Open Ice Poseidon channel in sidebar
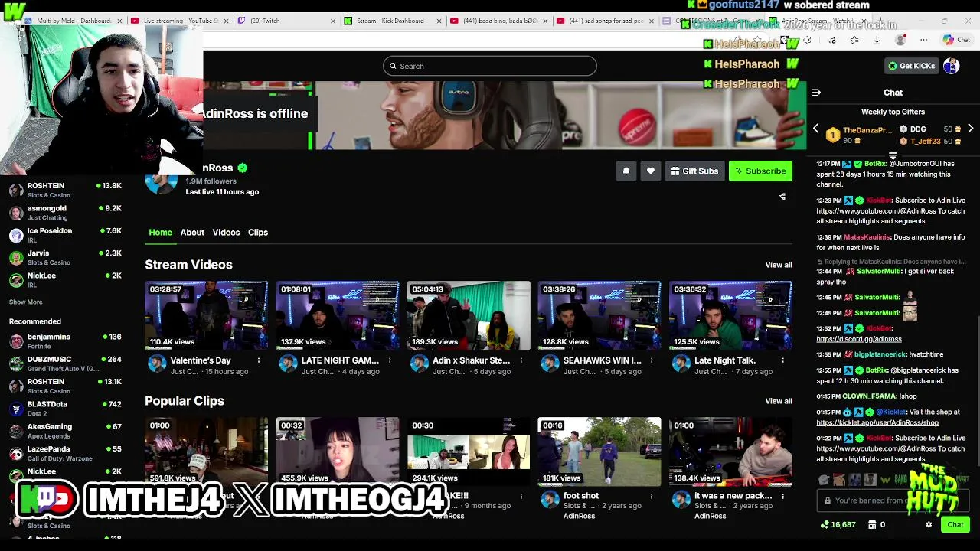This screenshot has width=980, height=551. (x=65, y=235)
